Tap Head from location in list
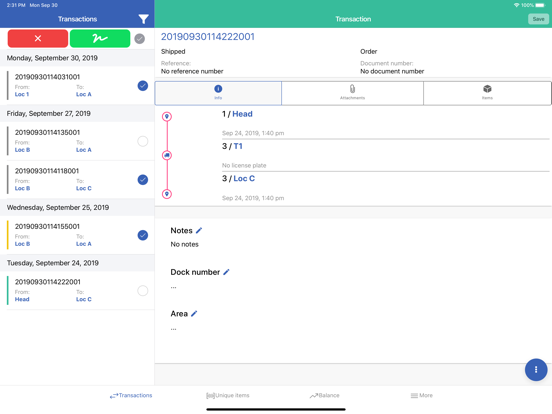 pos(22,299)
